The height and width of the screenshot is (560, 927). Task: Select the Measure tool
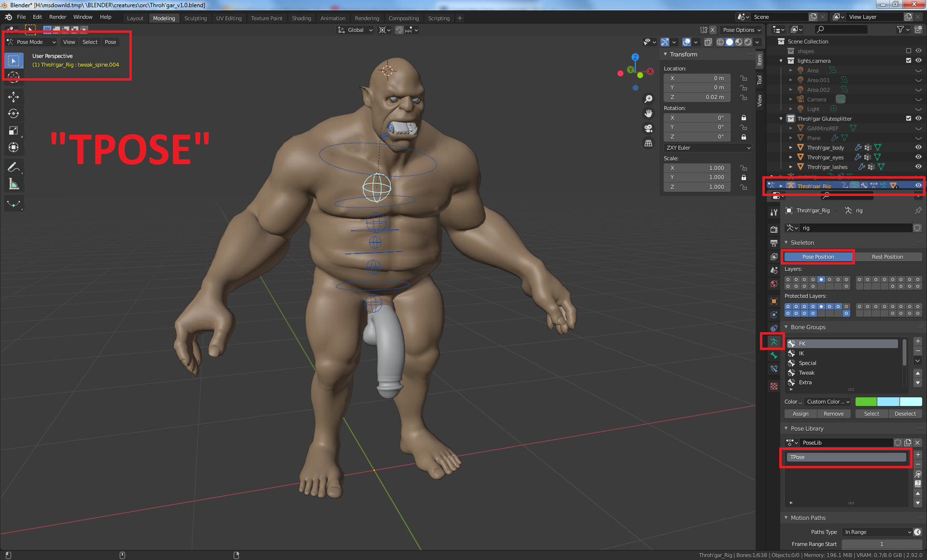[x=14, y=185]
